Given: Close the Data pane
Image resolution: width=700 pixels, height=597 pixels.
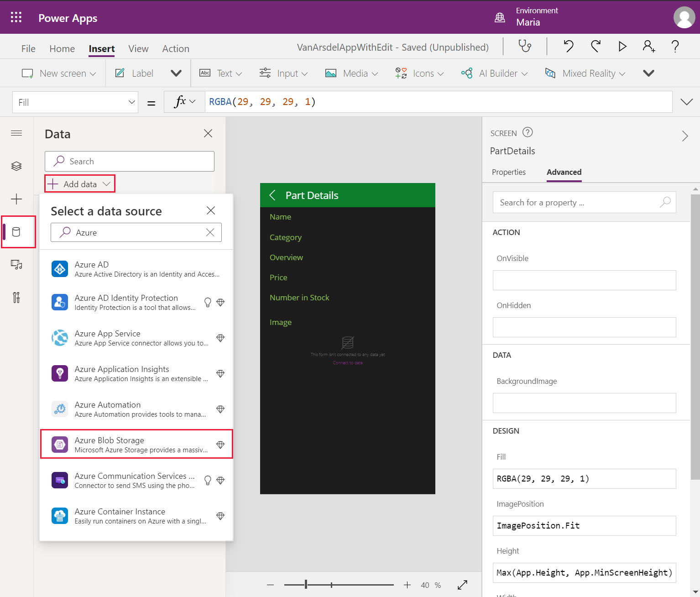Looking at the screenshot, I should click(x=208, y=133).
